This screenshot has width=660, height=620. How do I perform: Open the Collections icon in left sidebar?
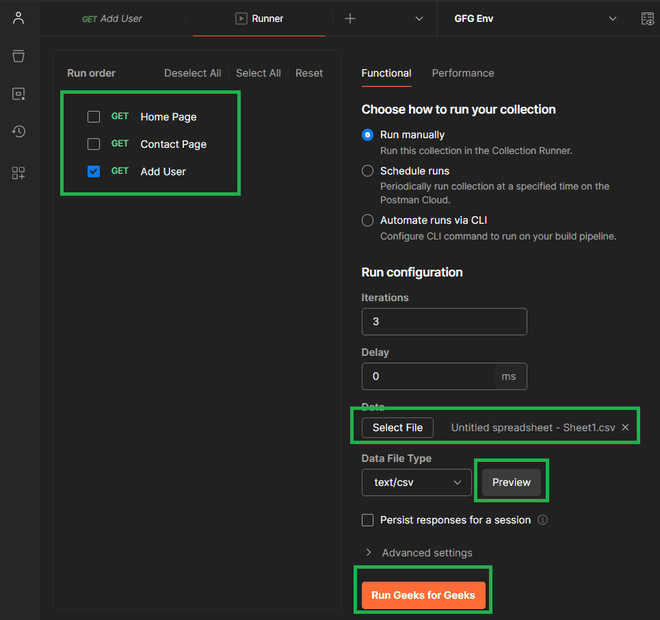pos(18,55)
